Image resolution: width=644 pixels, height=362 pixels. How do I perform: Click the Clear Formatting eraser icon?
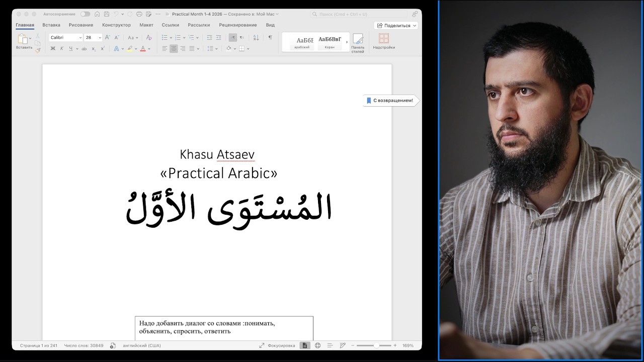(x=149, y=38)
